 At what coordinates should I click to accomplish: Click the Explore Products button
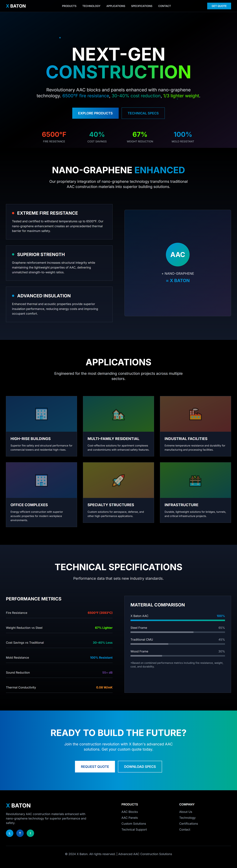coord(96,113)
